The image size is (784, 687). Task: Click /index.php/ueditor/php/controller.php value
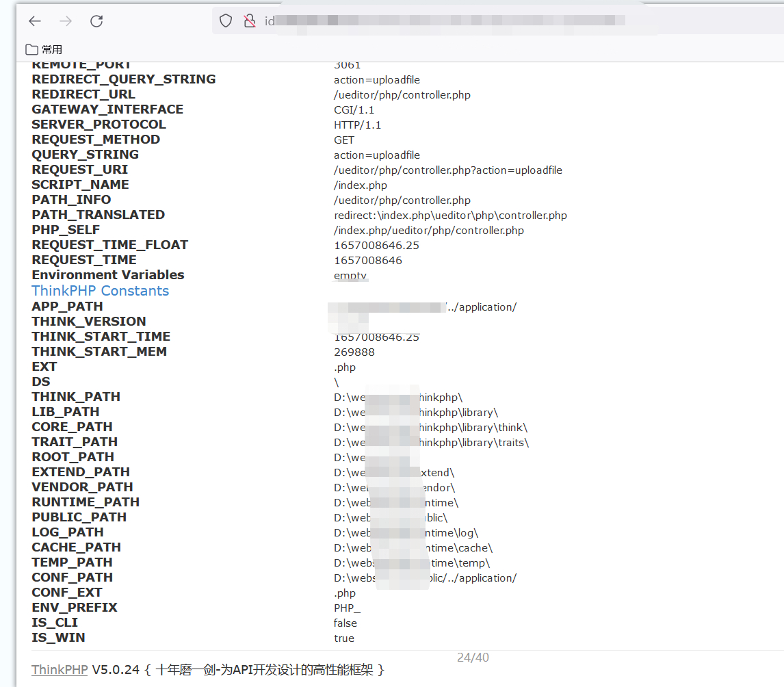429,230
